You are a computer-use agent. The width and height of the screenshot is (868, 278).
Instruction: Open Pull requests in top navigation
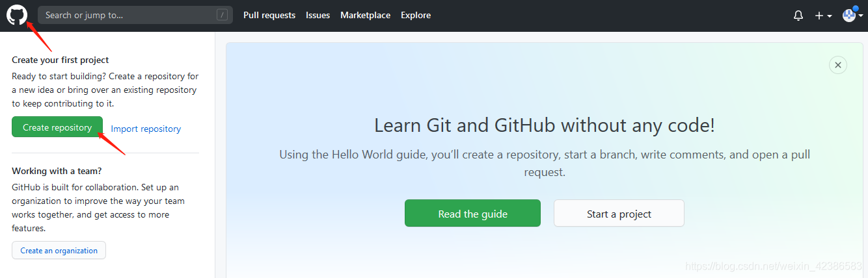[x=269, y=15]
